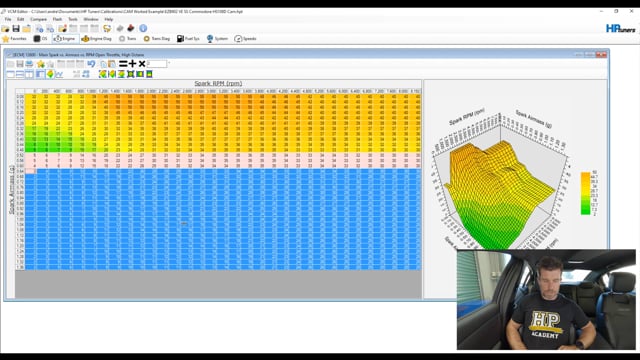Open the Edit menu

(20, 19)
